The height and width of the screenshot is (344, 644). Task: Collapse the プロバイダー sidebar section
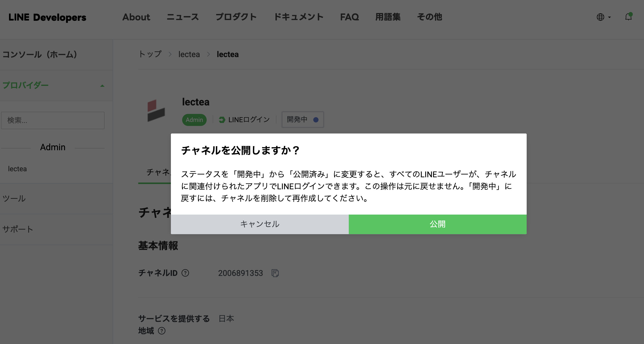(102, 85)
